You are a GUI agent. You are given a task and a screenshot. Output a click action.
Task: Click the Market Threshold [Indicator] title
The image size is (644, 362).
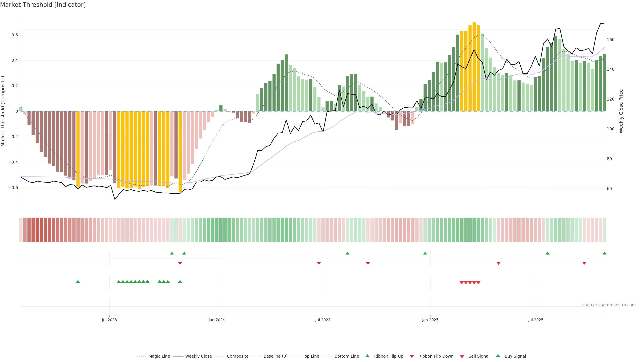tap(43, 5)
